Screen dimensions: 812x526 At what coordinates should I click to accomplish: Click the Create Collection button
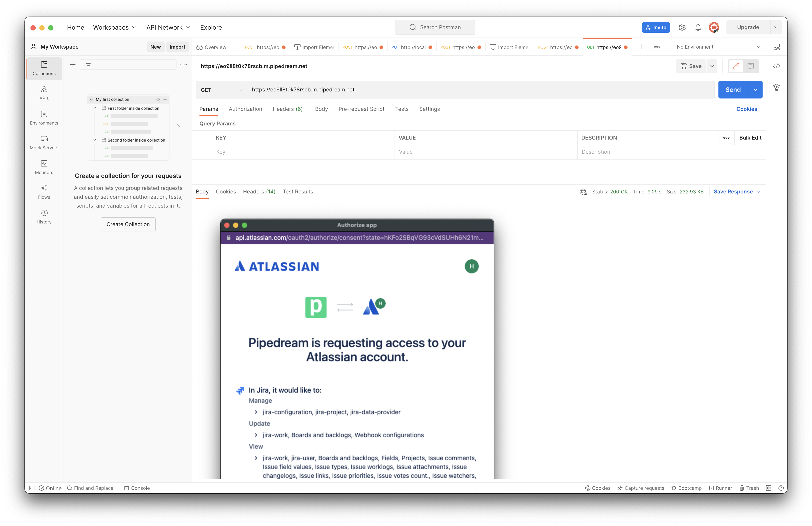pos(128,224)
